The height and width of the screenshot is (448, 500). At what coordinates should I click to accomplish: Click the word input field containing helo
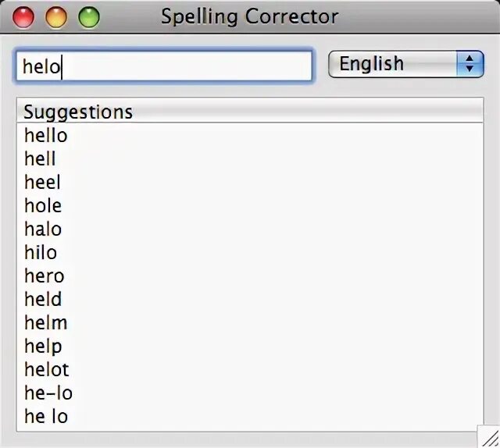pos(164,66)
